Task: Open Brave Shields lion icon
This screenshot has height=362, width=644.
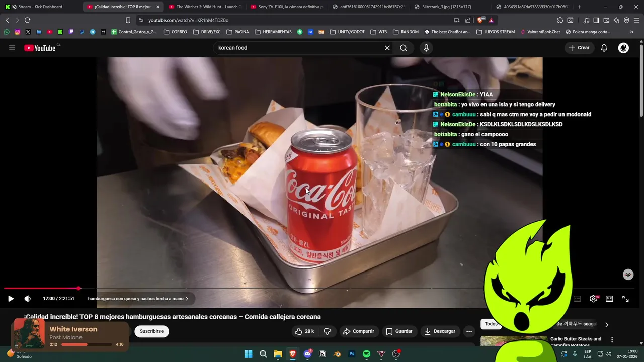Action: coord(480,20)
